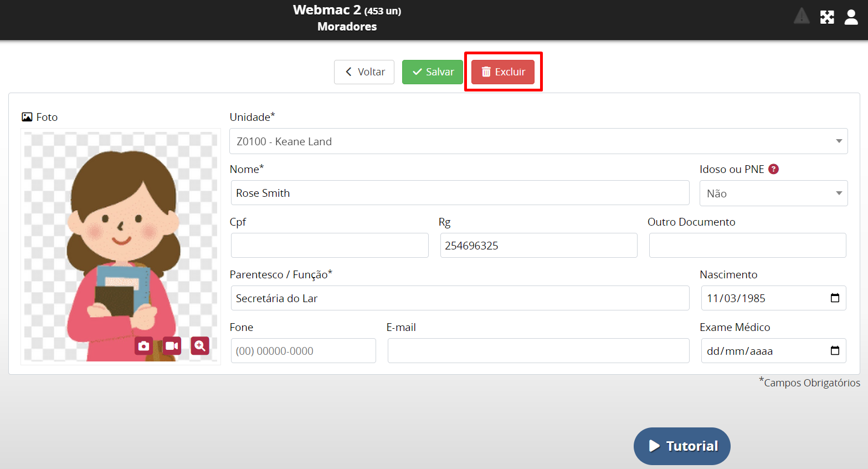This screenshot has width=868, height=469.
Task: Play the Tutorial video button
Action: click(682, 446)
